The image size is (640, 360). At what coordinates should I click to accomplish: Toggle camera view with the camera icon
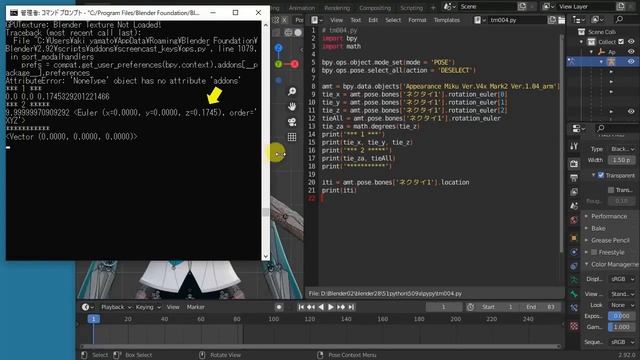(292, 122)
